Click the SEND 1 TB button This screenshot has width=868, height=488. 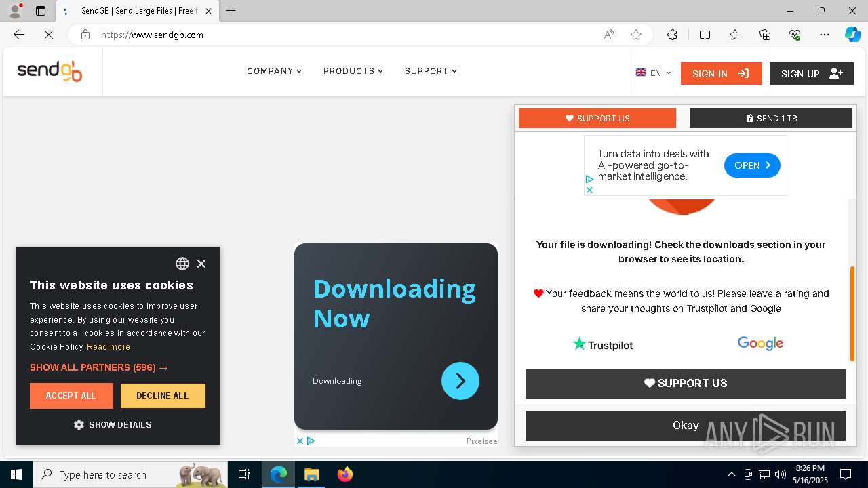click(770, 118)
